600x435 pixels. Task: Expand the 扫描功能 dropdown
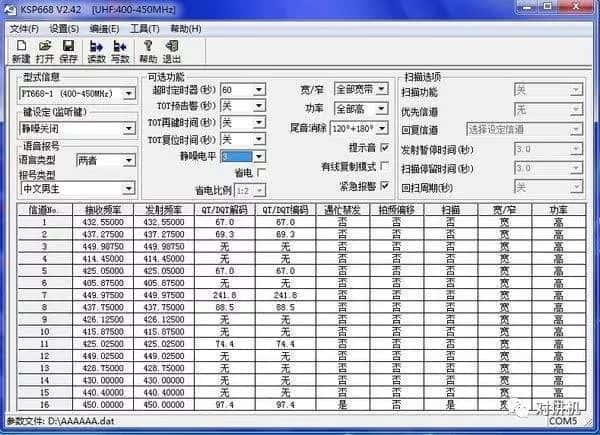click(575, 91)
